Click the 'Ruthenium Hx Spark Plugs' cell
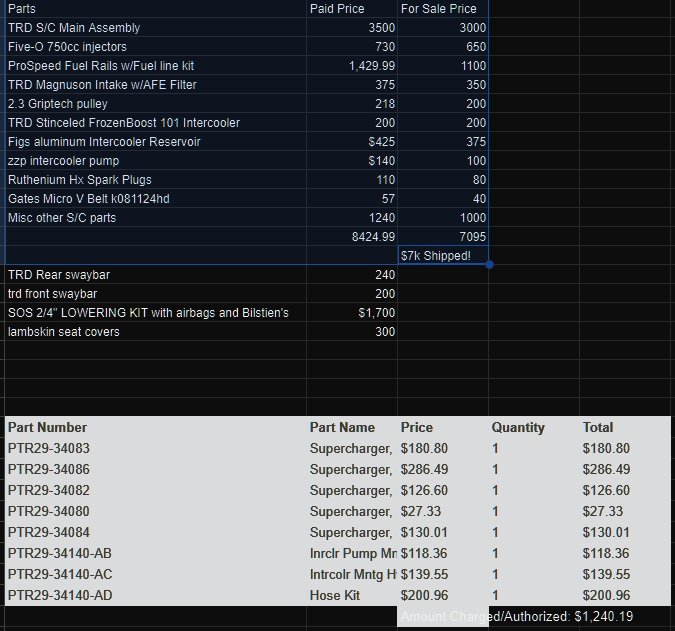The height and width of the screenshot is (631, 675). pyautogui.click(x=155, y=179)
